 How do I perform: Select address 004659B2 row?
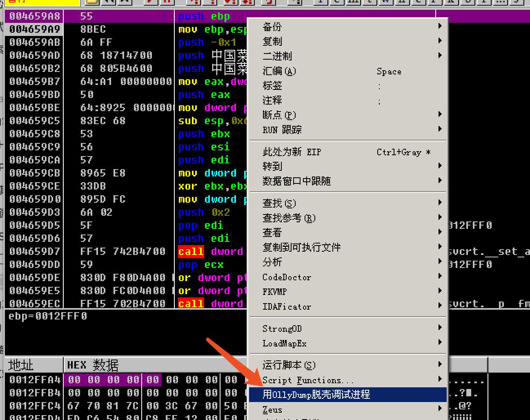click(x=35, y=69)
